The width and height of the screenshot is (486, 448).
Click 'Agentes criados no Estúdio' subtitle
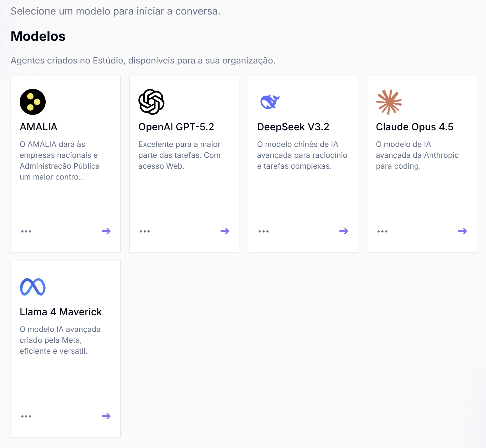tap(143, 60)
